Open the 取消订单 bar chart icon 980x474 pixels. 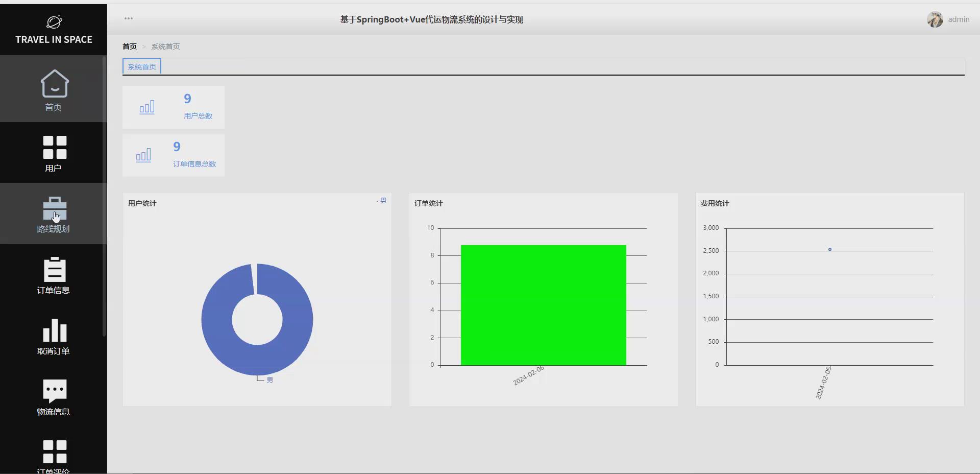click(x=54, y=330)
